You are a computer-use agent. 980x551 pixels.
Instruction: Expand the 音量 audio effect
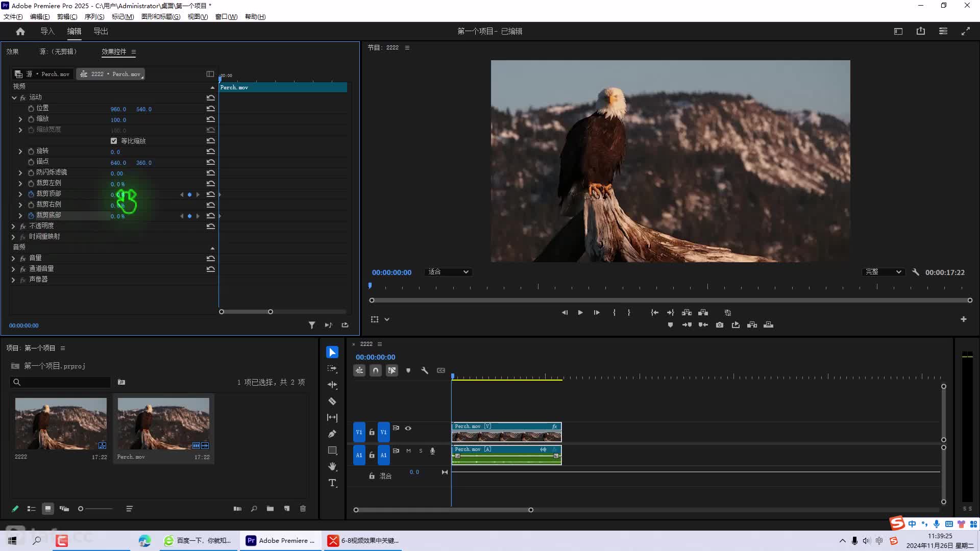click(13, 259)
